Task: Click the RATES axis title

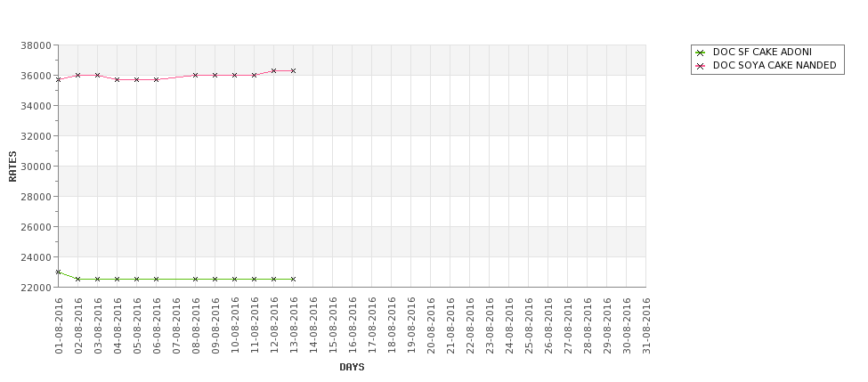Action: [x=12, y=167]
